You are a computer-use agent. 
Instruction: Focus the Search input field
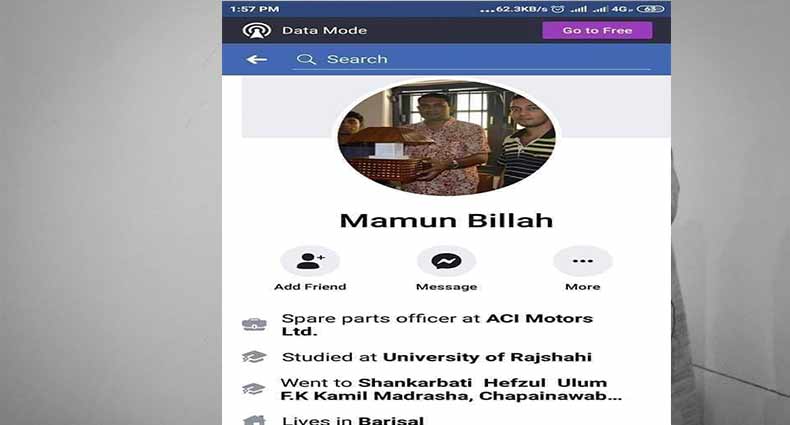coord(471,59)
